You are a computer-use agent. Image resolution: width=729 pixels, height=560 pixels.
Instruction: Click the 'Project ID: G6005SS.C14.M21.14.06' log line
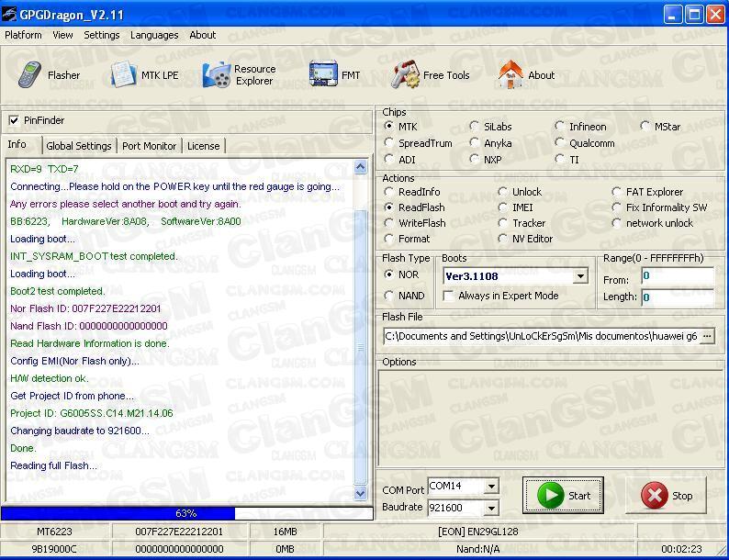click(92, 413)
